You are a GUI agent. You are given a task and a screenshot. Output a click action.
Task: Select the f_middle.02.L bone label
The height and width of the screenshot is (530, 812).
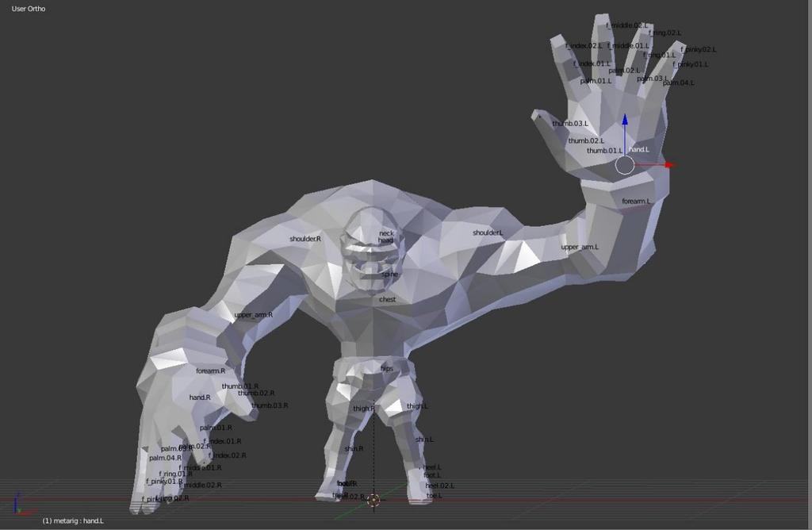pos(626,25)
